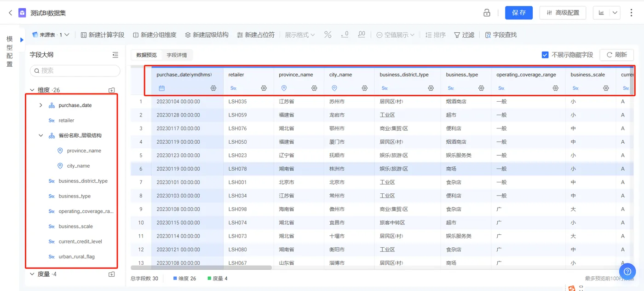
Task: Open settings gear for purchase_date column
Action: coord(213,88)
